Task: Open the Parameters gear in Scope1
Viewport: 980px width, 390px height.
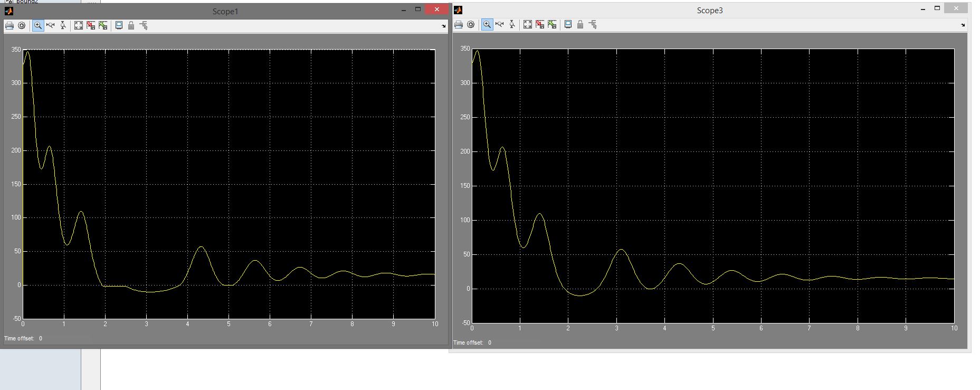Action: [x=22, y=25]
